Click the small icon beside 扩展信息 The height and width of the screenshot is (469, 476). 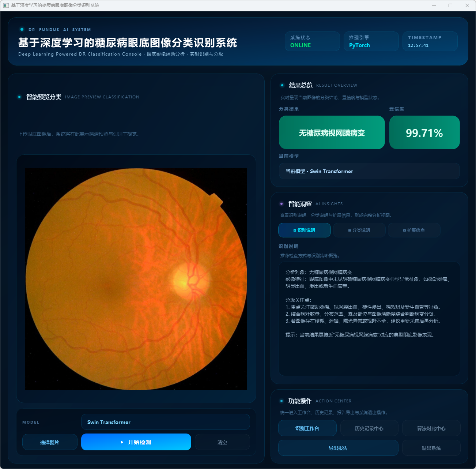[x=404, y=230]
